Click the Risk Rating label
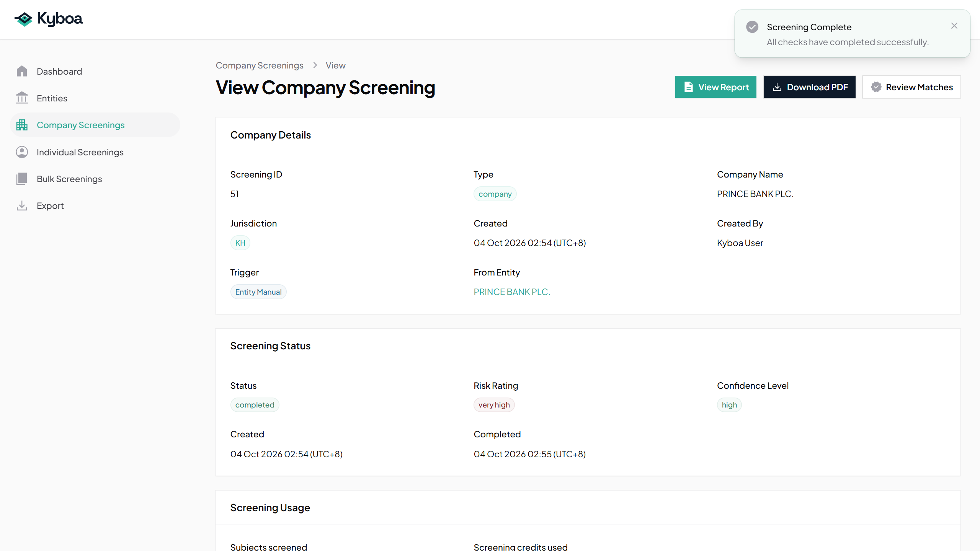The height and width of the screenshot is (551, 980). (496, 386)
